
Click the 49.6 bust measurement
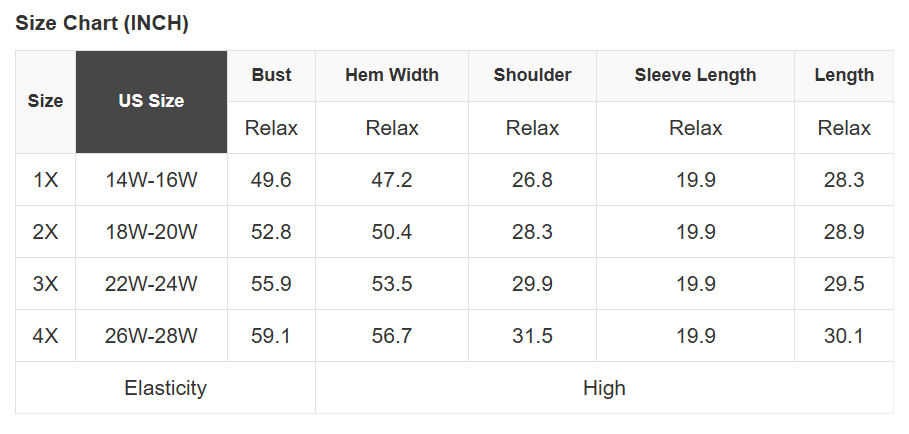(x=271, y=180)
